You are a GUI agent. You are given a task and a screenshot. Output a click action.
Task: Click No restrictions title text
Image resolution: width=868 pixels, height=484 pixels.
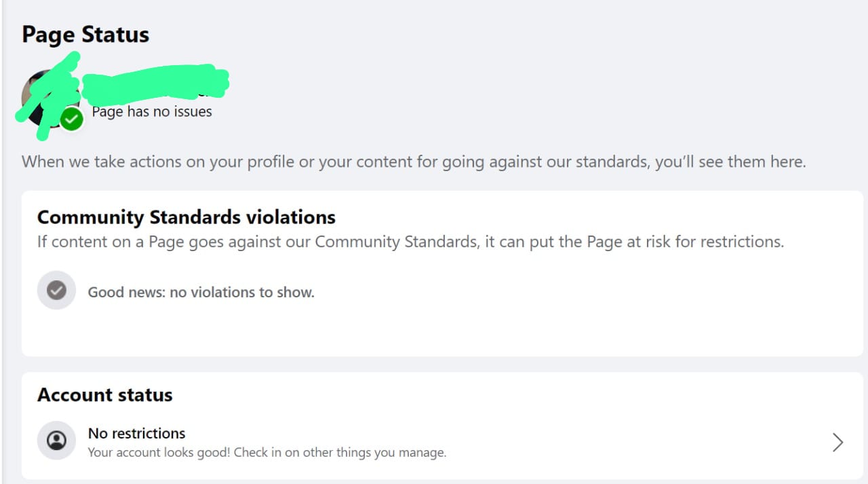[137, 433]
